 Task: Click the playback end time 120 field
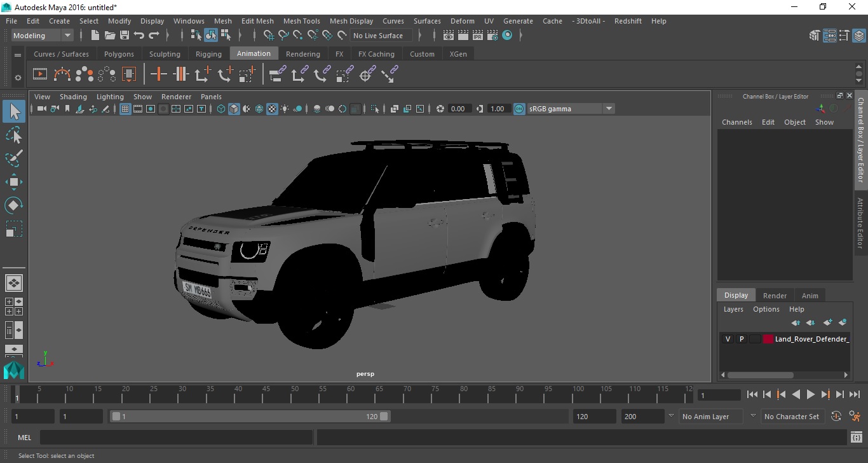tap(594, 417)
